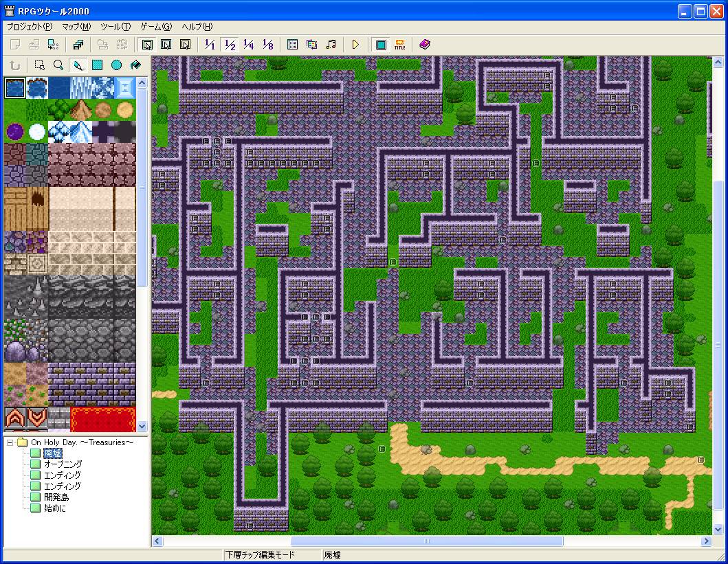
Task: Click map vertical scroll down arrow
Action: coord(718,529)
